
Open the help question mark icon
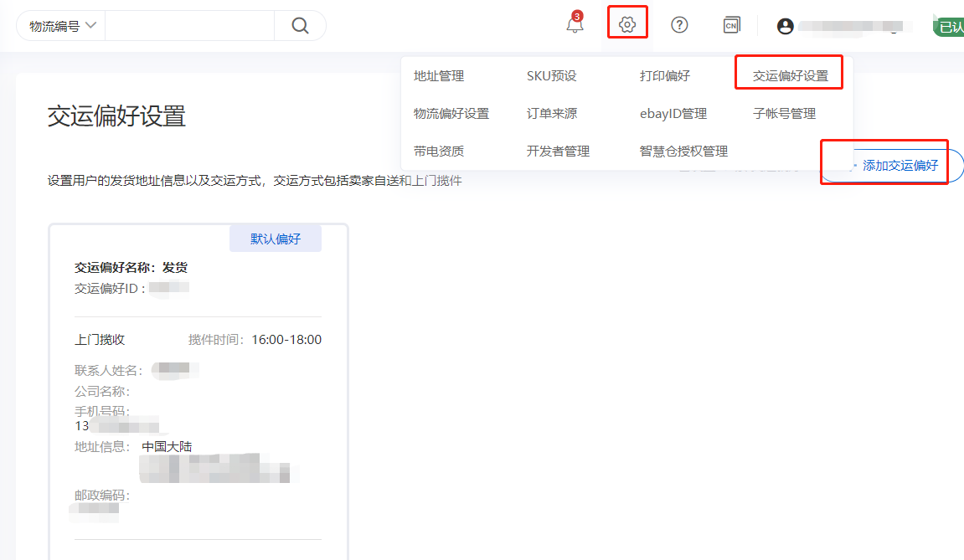679,25
